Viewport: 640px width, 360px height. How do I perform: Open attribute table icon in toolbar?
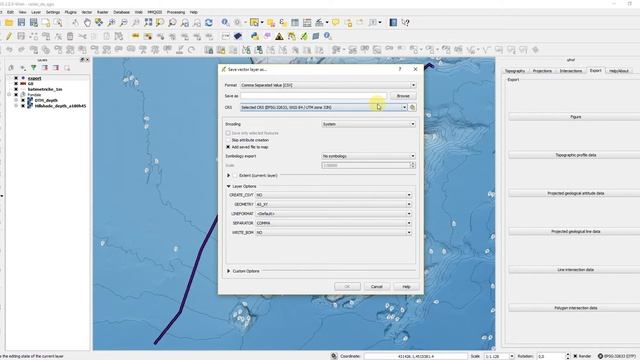point(295,23)
